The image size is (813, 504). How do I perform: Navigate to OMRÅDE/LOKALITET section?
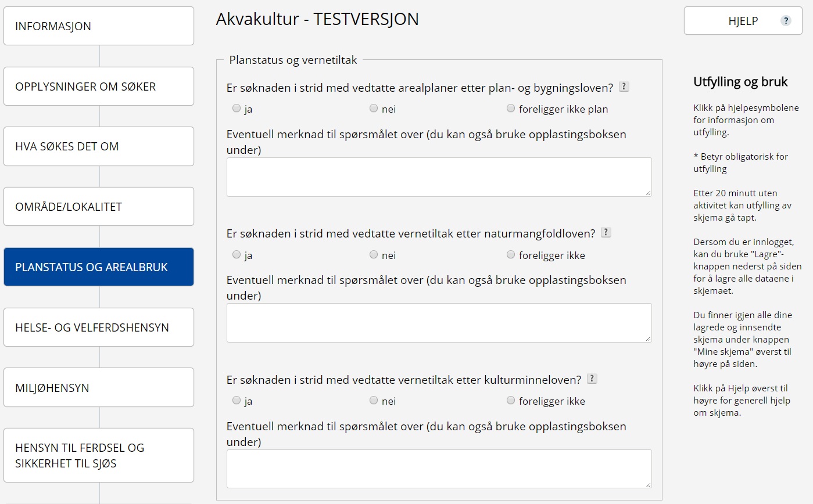point(99,207)
